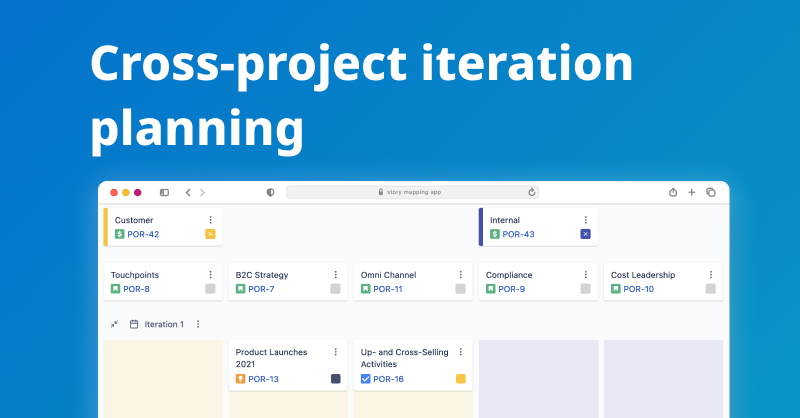This screenshot has width=800, height=418.
Task: Show the tab overview icon
Action: pos(711,192)
